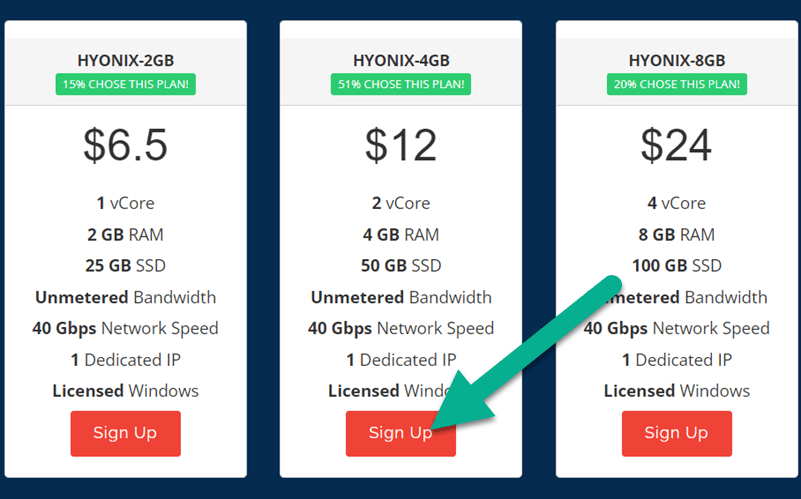801x499 pixels.
Task: Click '8 GB RAM' feature line
Action: coord(676,235)
